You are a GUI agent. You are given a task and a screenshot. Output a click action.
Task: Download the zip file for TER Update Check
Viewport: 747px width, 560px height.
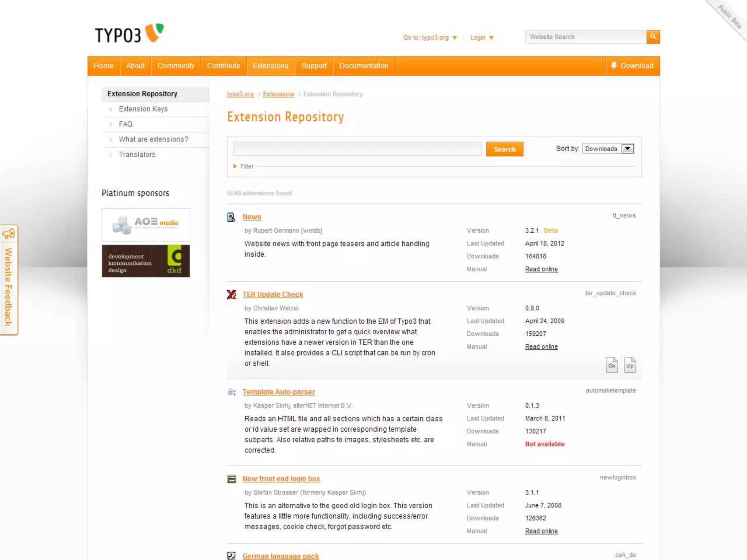point(630,365)
